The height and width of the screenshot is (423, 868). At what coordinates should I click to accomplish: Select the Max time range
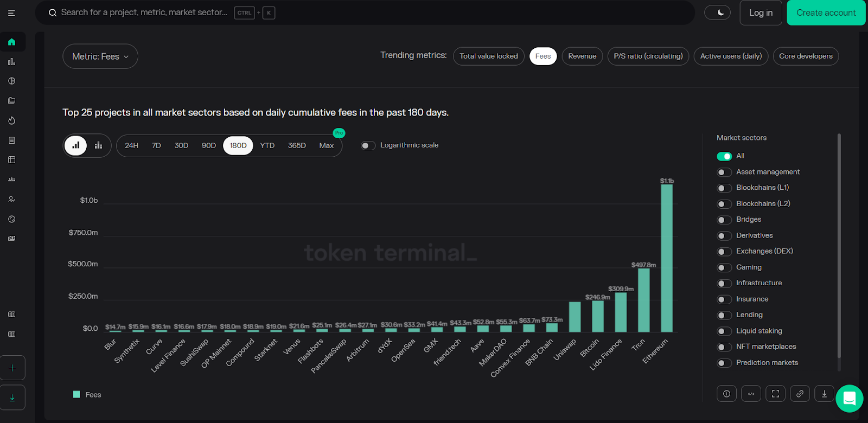(x=327, y=145)
